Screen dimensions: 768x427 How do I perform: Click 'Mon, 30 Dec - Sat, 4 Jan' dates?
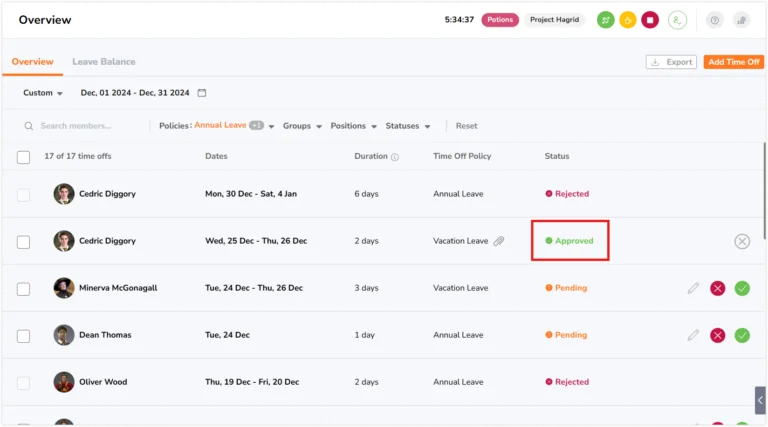[251, 194]
